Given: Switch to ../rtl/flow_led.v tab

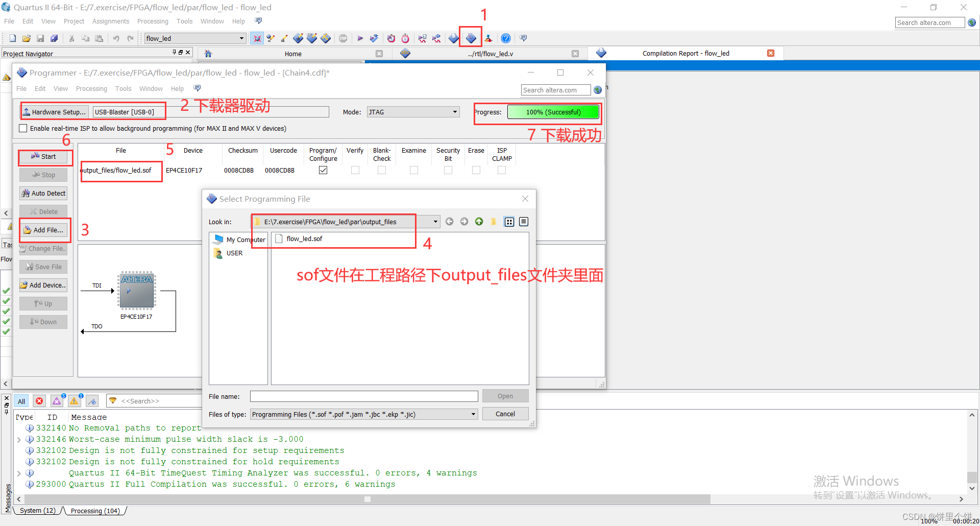Looking at the screenshot, I should [x=490, y=54].
